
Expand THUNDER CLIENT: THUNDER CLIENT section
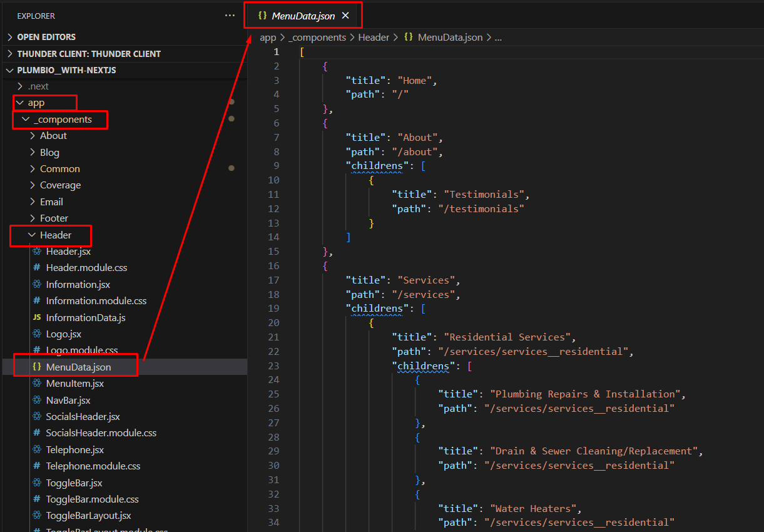click(124, 54)
